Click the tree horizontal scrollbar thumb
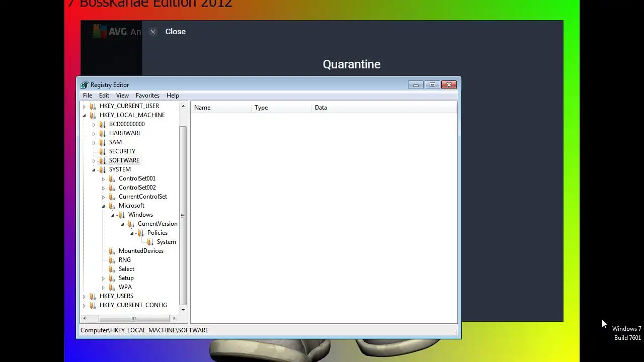The width and height of the screenshot is (644, 362). point(134,318)
